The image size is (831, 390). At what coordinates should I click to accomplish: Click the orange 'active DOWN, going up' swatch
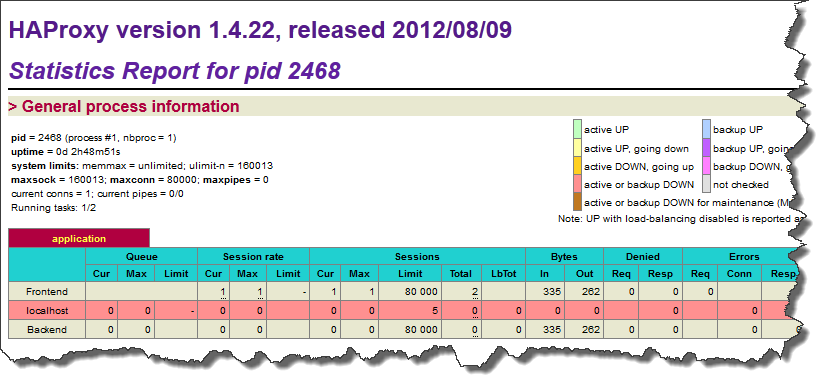tap(577, 166)
